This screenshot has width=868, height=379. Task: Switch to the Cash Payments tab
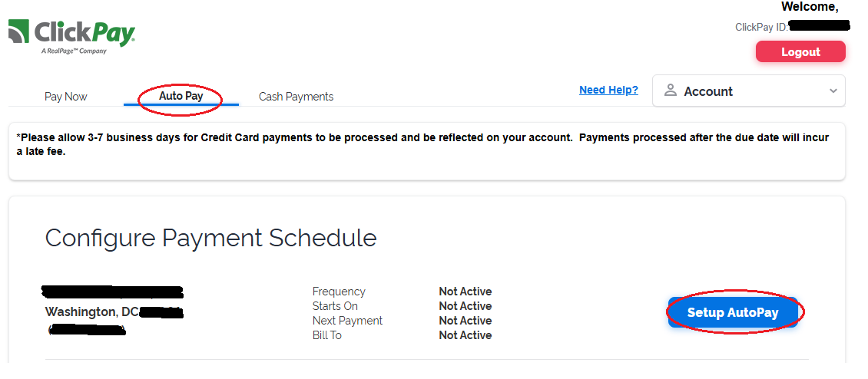(x=296, y=97)
